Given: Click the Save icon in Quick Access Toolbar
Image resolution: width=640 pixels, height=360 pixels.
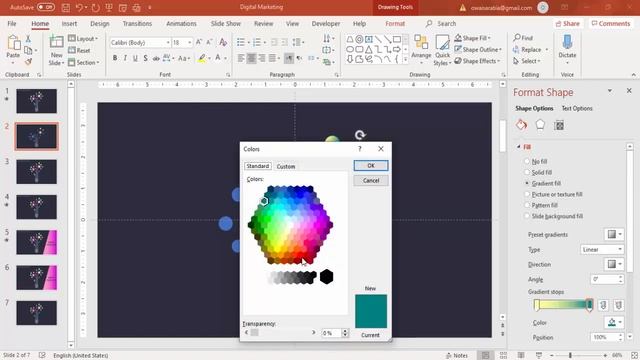Looking at the screenshot, I should coord(65,7).
